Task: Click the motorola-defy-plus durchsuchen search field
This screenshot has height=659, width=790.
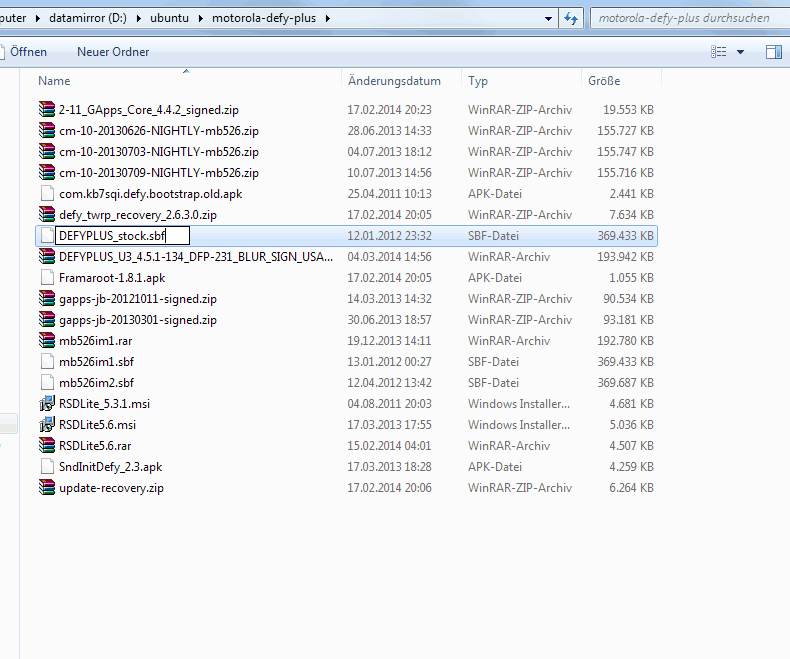Action: [x=690, y=19]
